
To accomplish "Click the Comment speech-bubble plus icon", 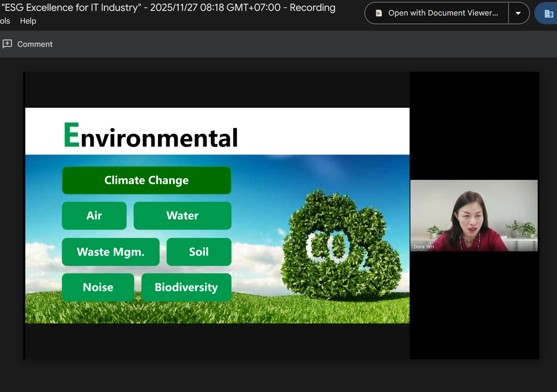I will 7,44.
